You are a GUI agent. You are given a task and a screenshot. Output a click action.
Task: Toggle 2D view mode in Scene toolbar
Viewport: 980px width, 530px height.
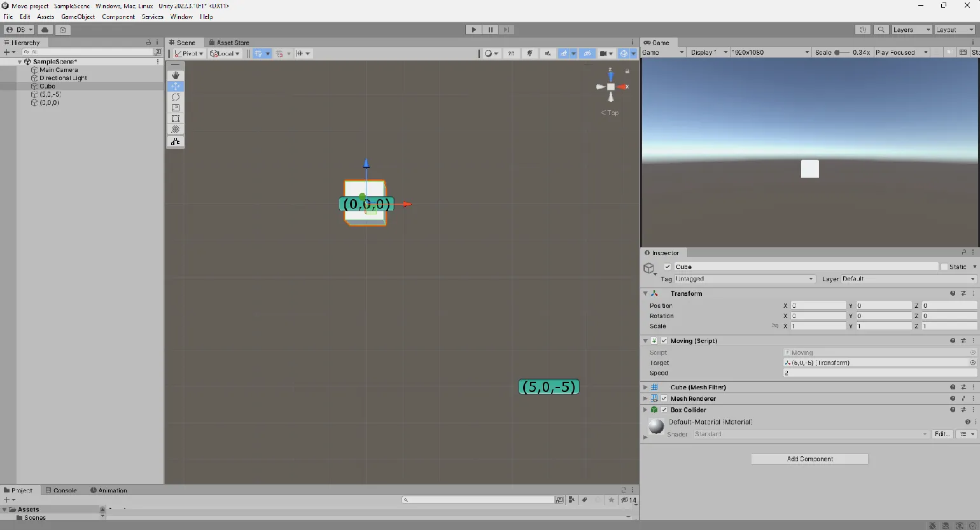tap(511, 53)
